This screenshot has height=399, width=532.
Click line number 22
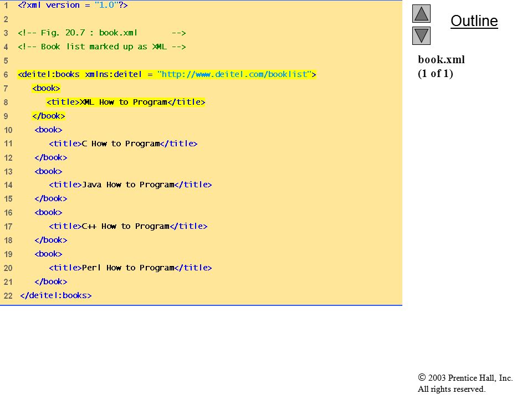point(8,296)
